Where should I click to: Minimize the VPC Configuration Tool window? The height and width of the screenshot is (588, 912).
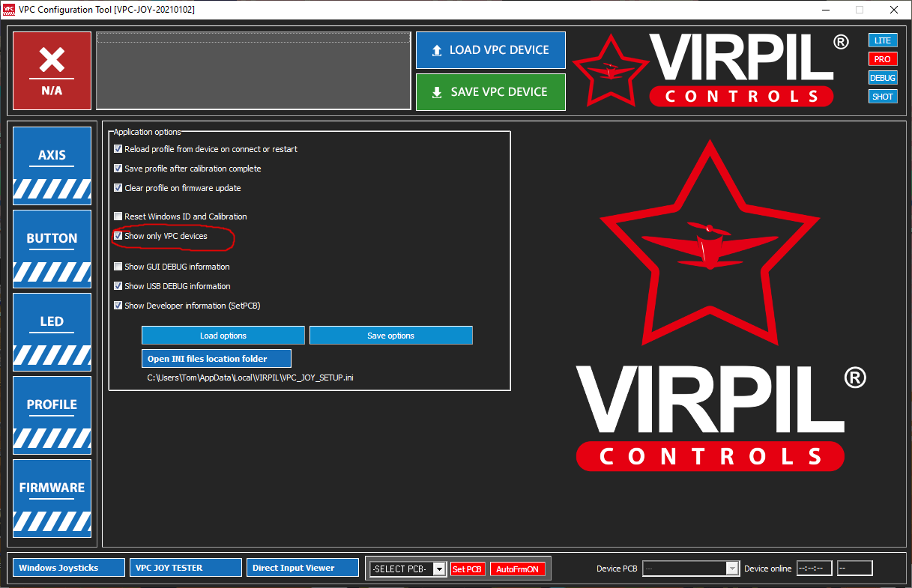click(825, 10)
